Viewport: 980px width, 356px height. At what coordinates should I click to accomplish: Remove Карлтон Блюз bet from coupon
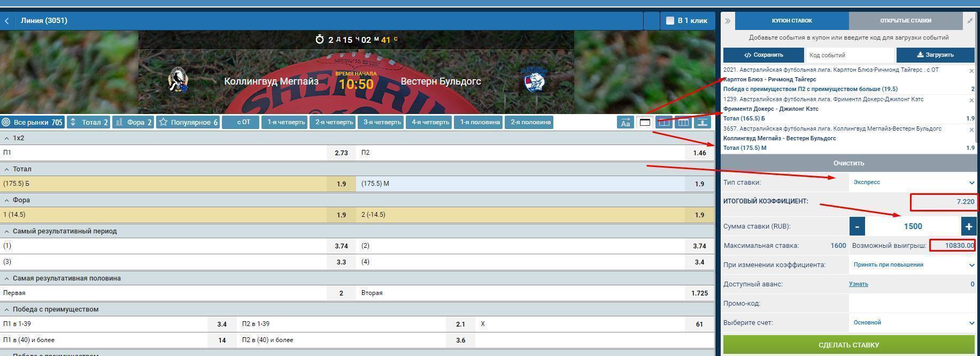971,71
